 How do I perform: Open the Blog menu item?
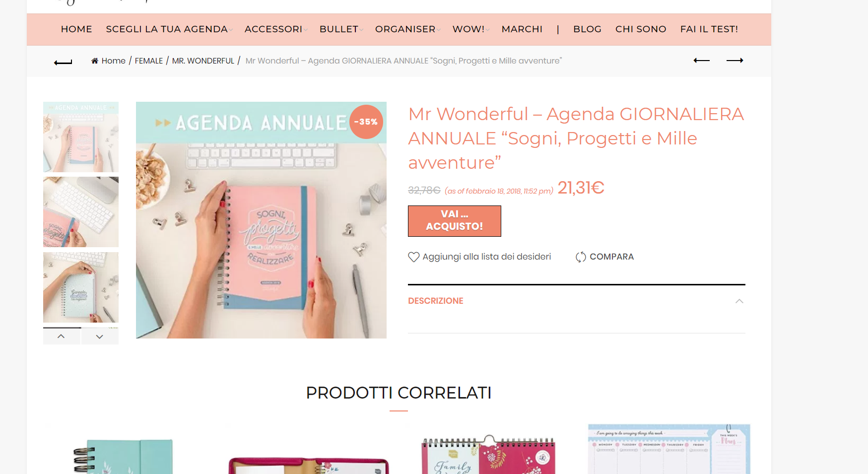click(x=587, y=29)
